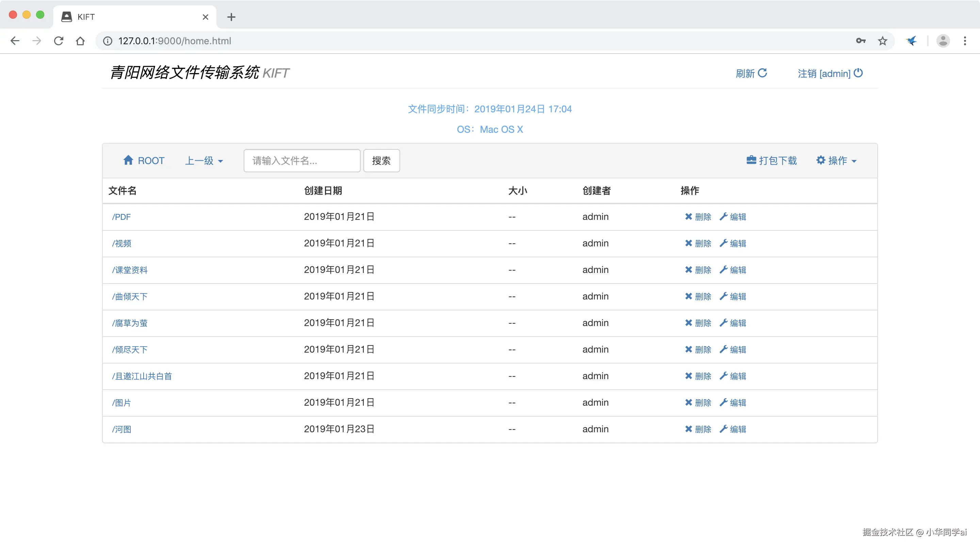Screen dimensions: 980x550
Task: Open the /课堂资料 folder link
Action: click(x=130, y=270)
